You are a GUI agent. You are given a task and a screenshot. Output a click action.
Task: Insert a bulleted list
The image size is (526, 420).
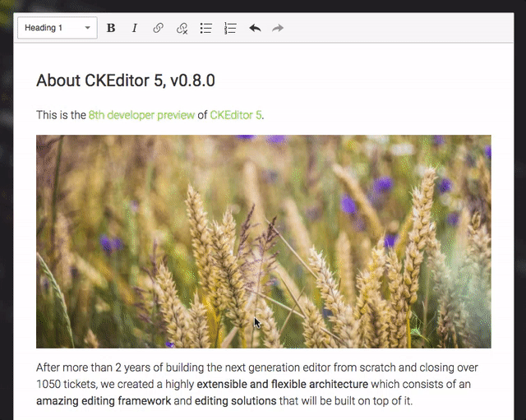[205, 28]
